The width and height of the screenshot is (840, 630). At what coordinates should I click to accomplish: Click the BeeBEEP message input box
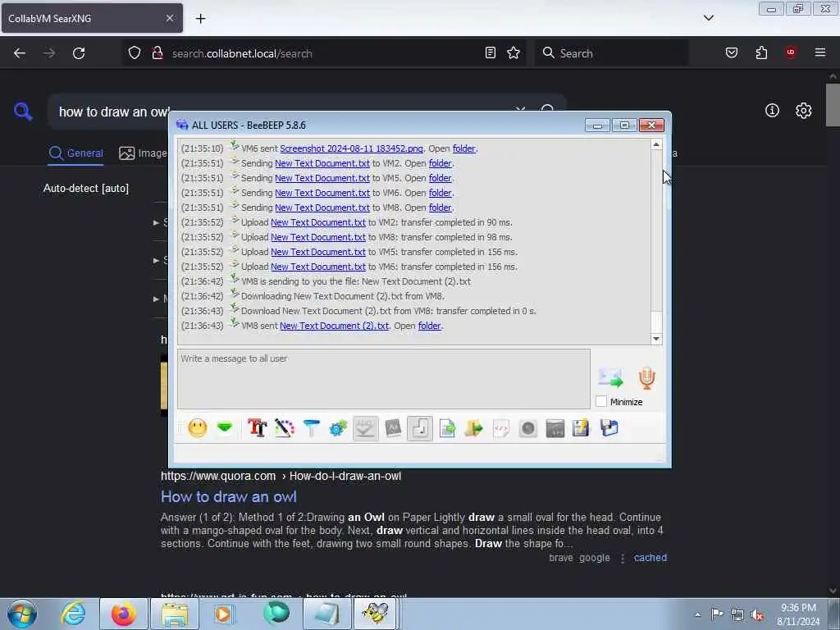tap(384, 379)
